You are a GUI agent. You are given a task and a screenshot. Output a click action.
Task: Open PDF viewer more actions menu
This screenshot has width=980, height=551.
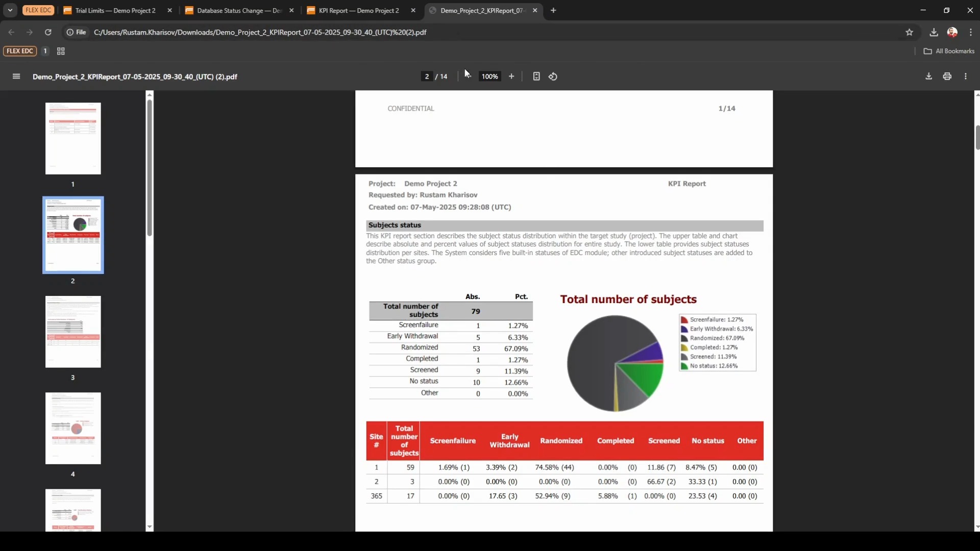pyautogui.click(x=966, y=77)
